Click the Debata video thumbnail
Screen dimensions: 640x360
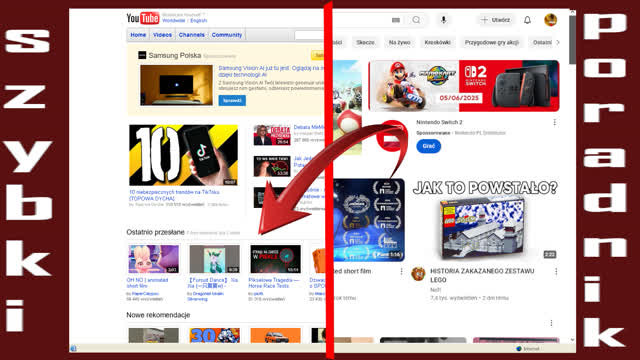(x=272, y=135)
